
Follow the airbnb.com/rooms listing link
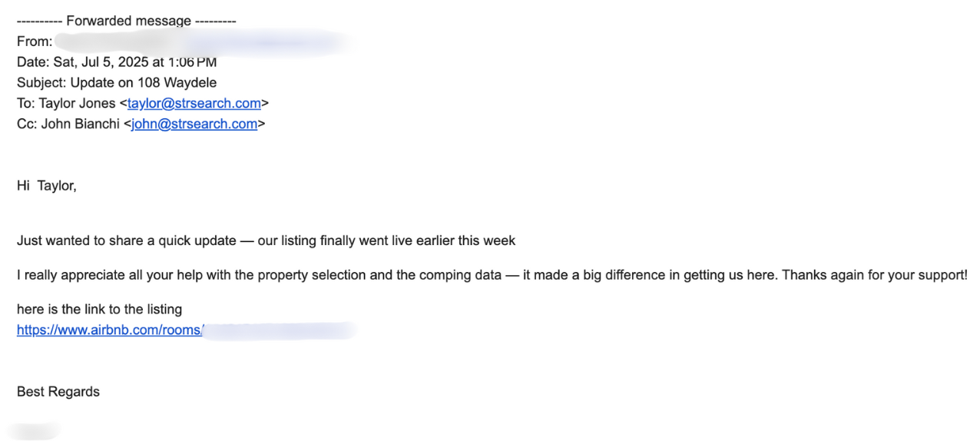coord(110,330)
